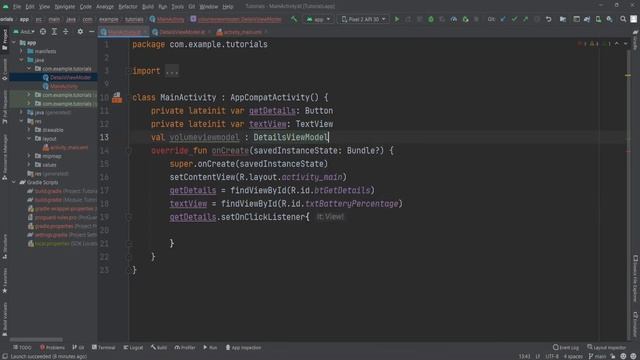Collapse the layout folder
640x360 pixels.
pyautogui.click(x=29, y=139)
